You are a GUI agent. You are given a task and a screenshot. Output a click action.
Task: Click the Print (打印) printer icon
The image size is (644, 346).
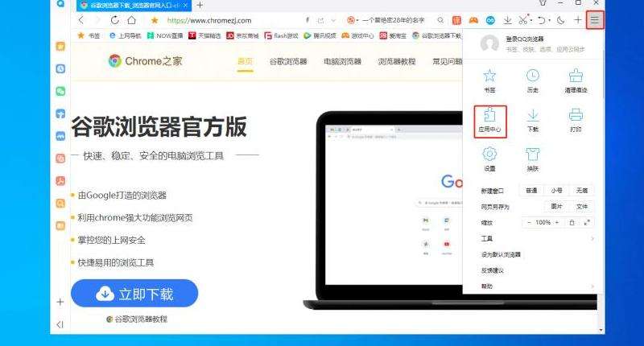pyautogui.click(x=576, y=115)
